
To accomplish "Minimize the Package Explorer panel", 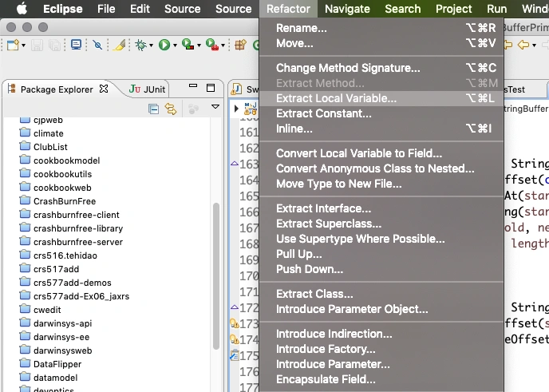I will click(193, 85).
